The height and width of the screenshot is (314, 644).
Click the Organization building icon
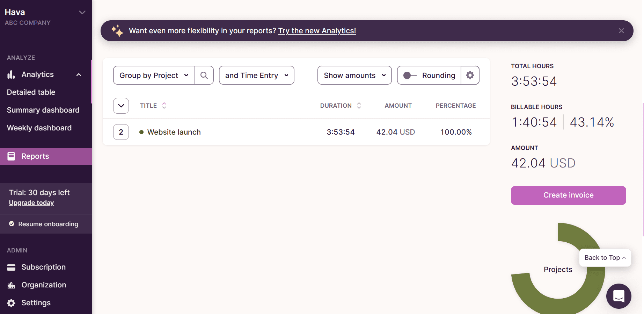click(11, 285)
